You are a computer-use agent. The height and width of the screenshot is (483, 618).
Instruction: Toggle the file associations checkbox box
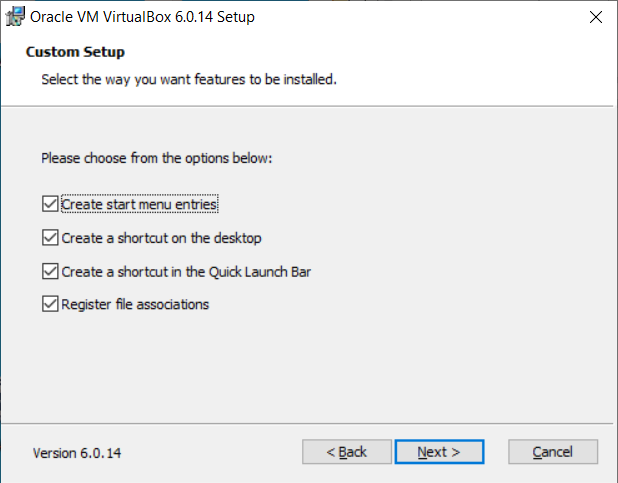[x=50, y=304]
